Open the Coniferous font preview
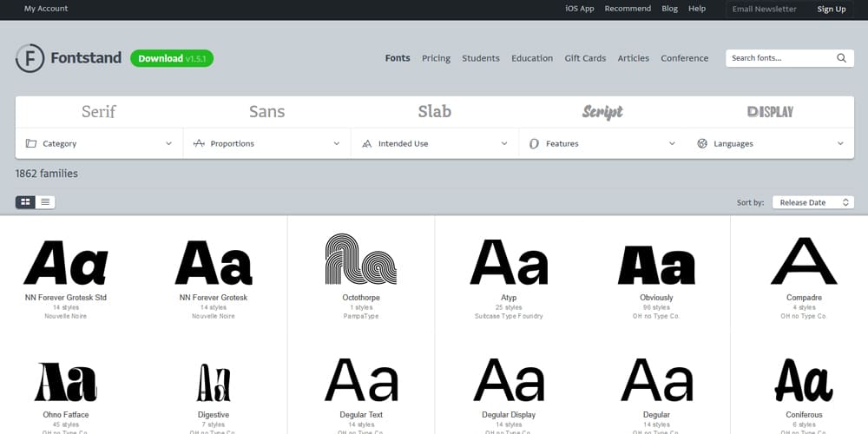This screenshot has height=434, width=868. click(804, 380)
